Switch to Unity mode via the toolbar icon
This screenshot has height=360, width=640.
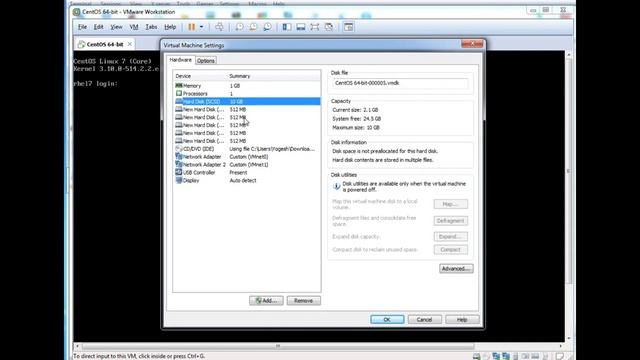coord(329,27)
